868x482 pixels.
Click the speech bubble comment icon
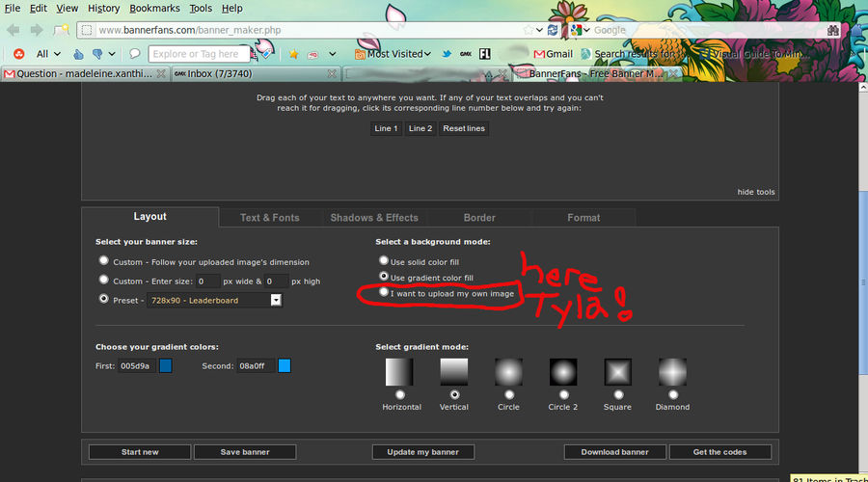pyautogui.click(x=134, y=54)
